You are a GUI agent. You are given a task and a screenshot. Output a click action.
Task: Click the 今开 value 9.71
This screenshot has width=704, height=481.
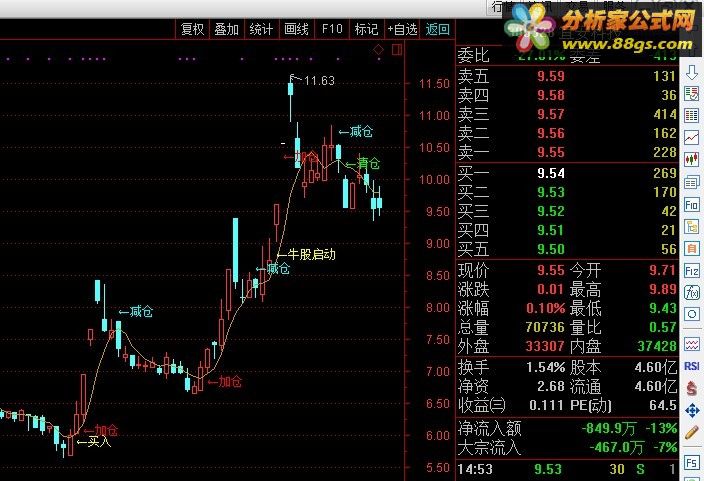pyautogui.click(x=662, y=270)
